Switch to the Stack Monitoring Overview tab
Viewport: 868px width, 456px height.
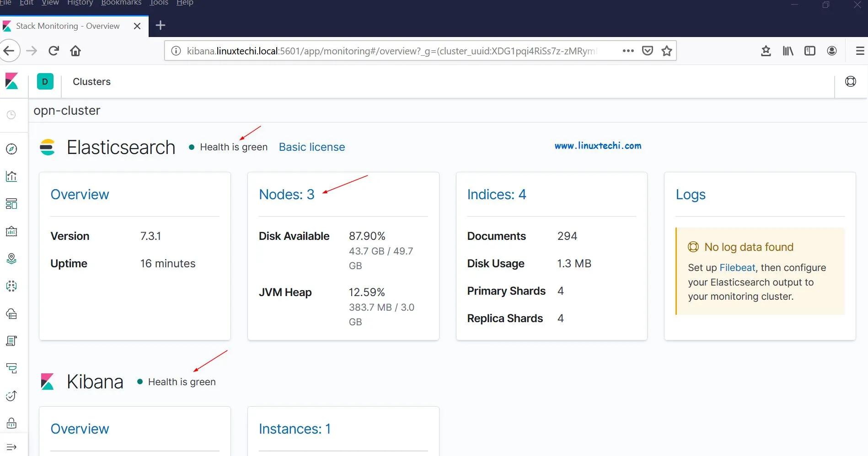click(66, 26)
